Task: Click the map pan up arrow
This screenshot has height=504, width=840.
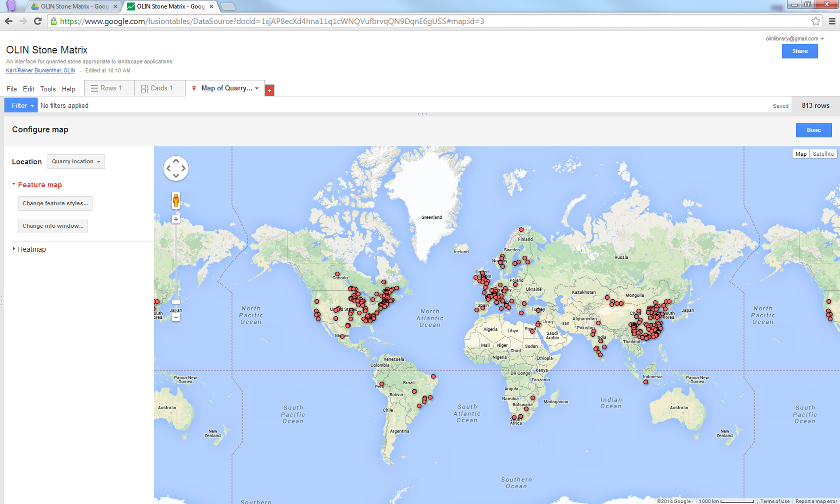Action: pos(176,161)
